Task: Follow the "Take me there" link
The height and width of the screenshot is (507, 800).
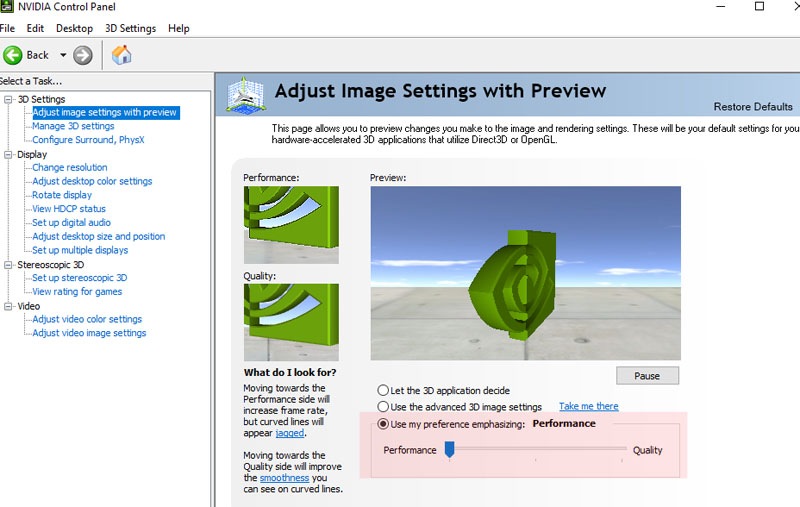Action: pos(588,406)
